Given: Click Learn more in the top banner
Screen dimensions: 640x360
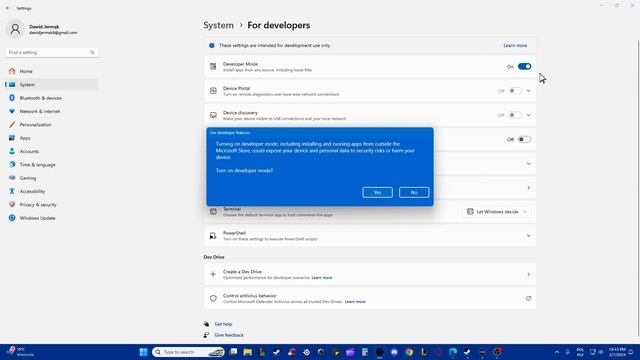Looking at the screenshot, I should click(x=515, y=45).
